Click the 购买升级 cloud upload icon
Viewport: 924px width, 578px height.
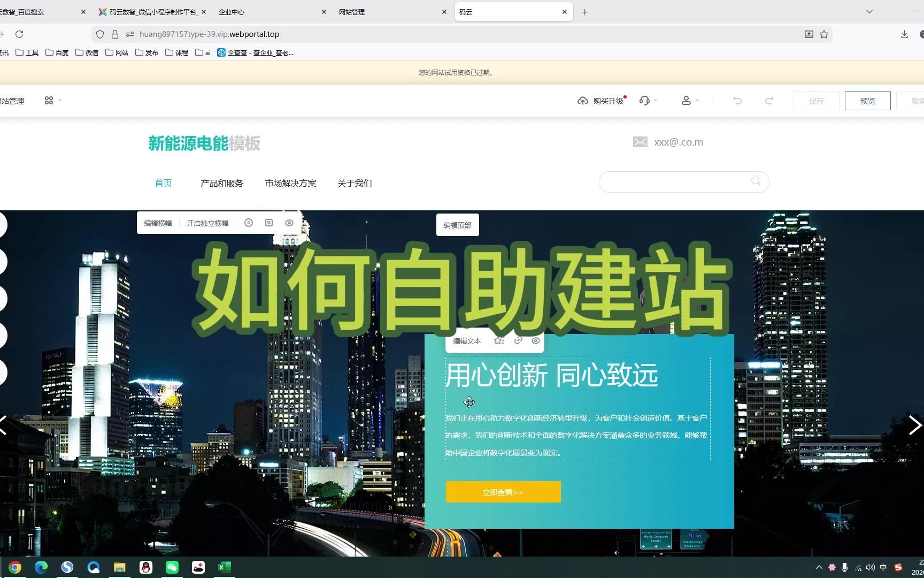[583, 101]
